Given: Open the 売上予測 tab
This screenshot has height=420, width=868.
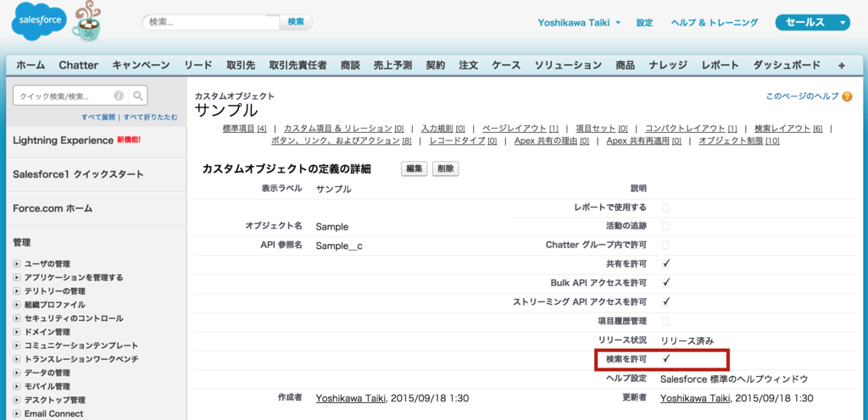Looking at the screenshot, I should 392,65.
